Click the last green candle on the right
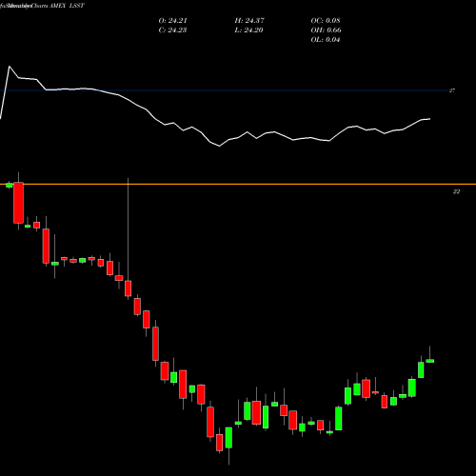 (x=430, y=361)
